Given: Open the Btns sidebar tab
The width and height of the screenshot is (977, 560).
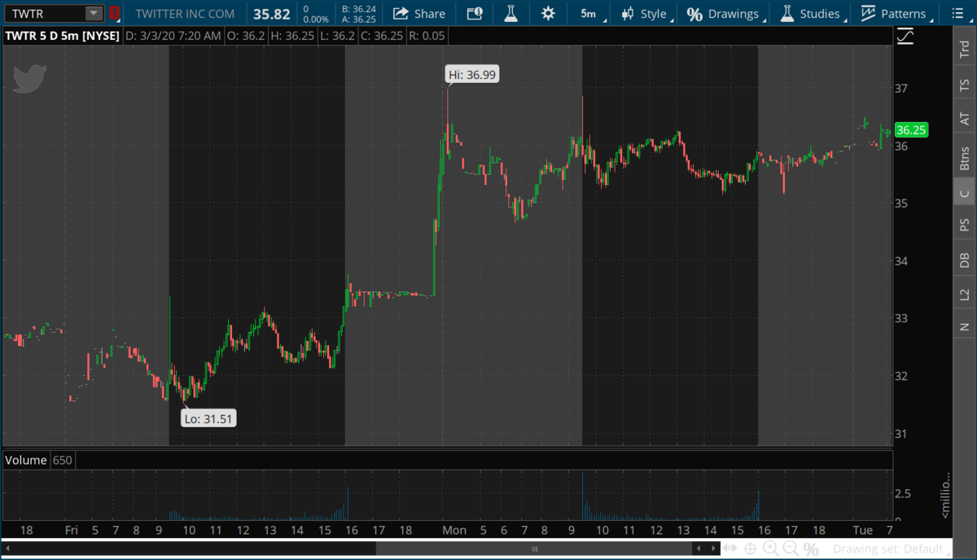Looking at the screenshot, I should tap(965, 157).
